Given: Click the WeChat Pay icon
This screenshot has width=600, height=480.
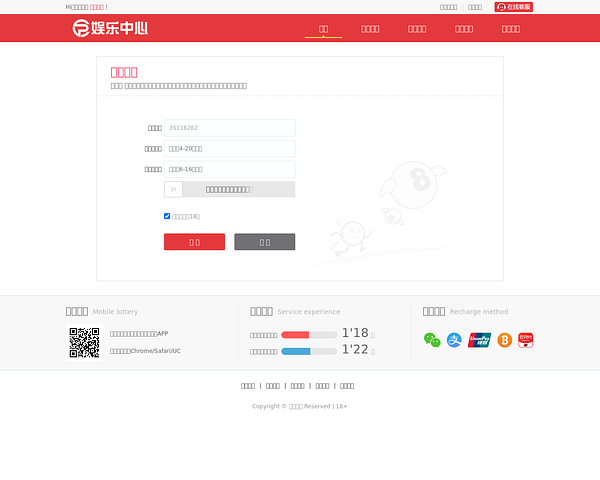Looking at the screenshot, I should click(x=432, y=340).
